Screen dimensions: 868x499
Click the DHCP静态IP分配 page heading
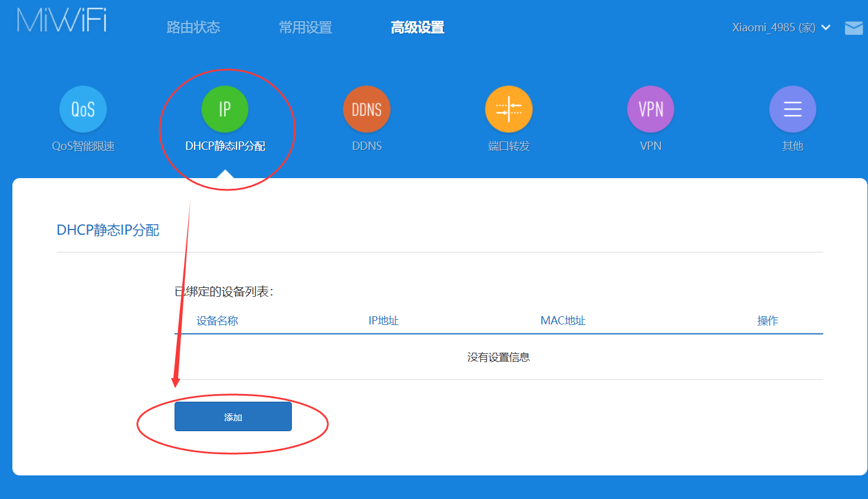pyautogui.click(x=108, y=229)
